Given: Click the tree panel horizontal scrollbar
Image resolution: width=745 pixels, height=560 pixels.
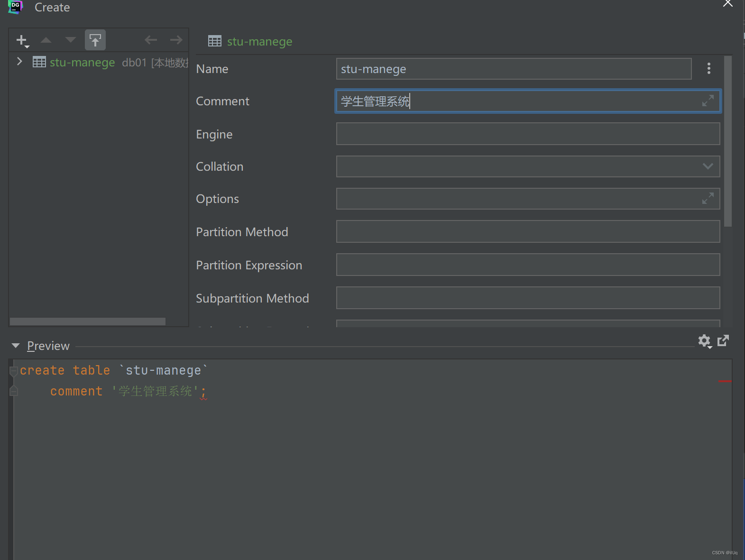Looking at the screenshot, I should point(88,321).
